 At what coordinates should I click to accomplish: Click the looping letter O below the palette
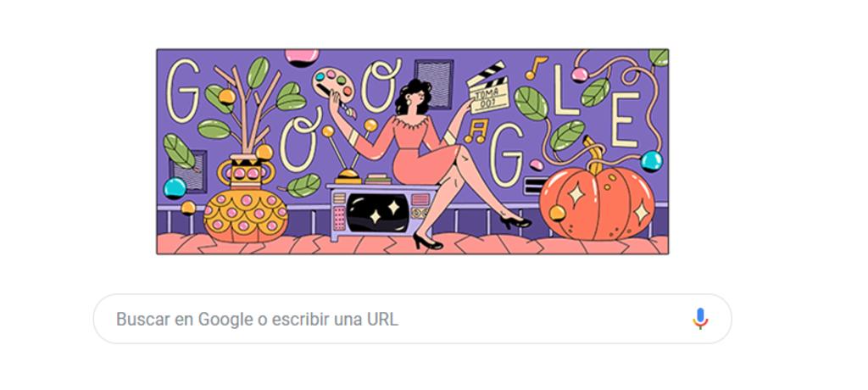[x=300, y=141]
